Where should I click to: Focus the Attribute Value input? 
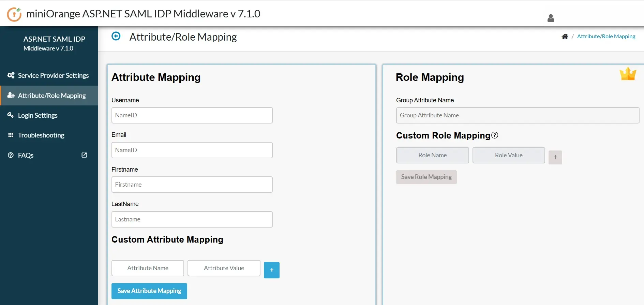tap(224, 268)
